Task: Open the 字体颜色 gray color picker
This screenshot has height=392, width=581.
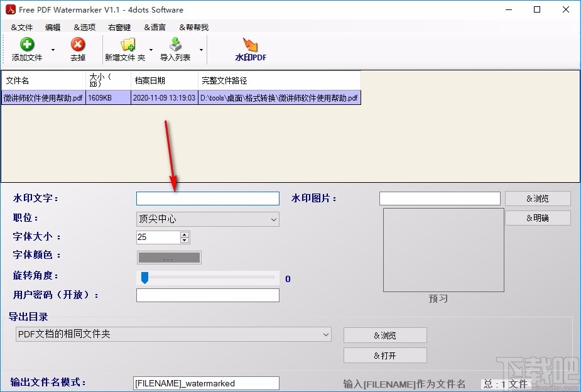Action: coord(169,258)
